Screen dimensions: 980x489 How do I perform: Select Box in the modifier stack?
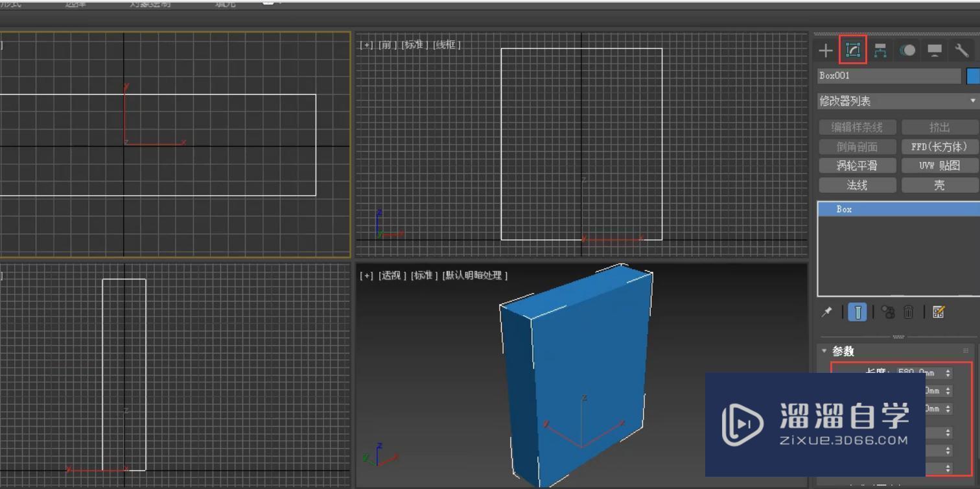899,209
